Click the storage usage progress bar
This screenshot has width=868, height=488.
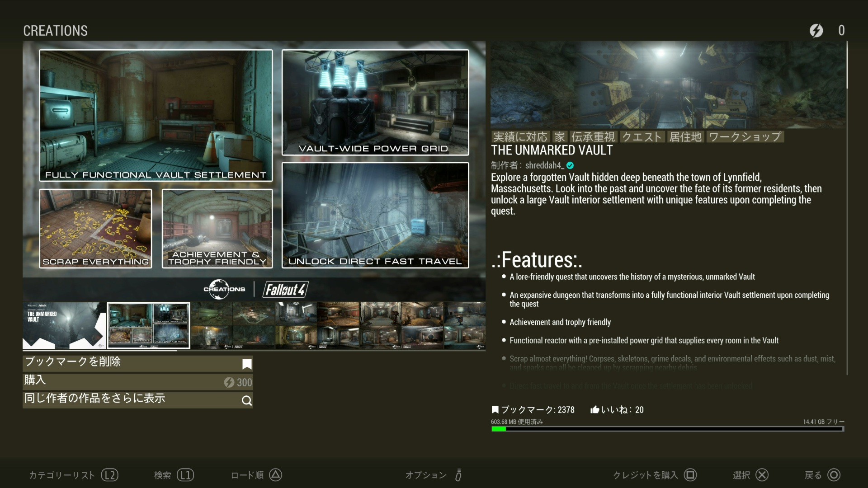(667, 429)
